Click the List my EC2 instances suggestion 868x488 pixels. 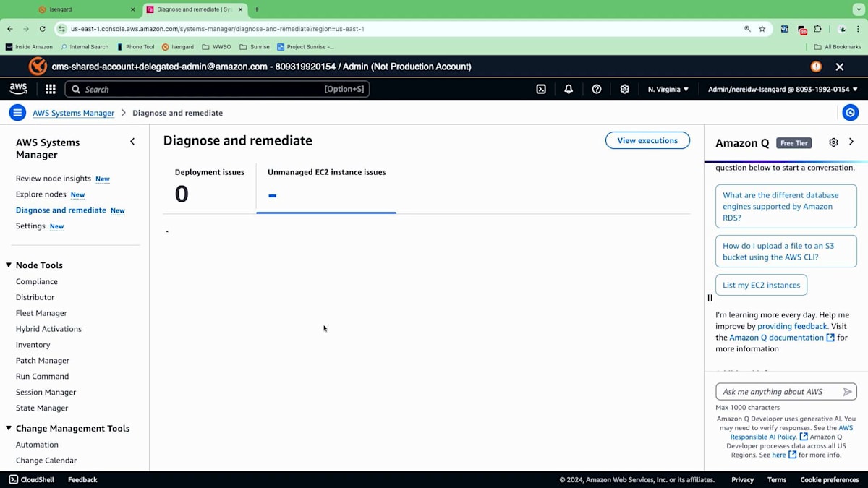tap(761, 285)
